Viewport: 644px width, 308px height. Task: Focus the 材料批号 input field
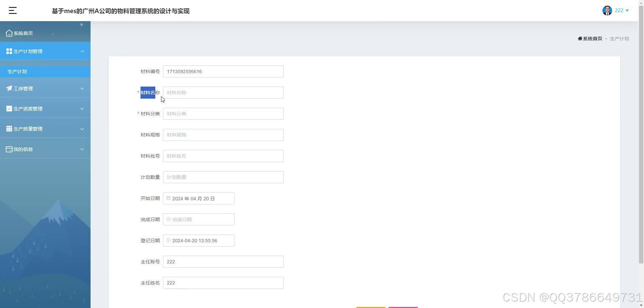click(223, 156)
